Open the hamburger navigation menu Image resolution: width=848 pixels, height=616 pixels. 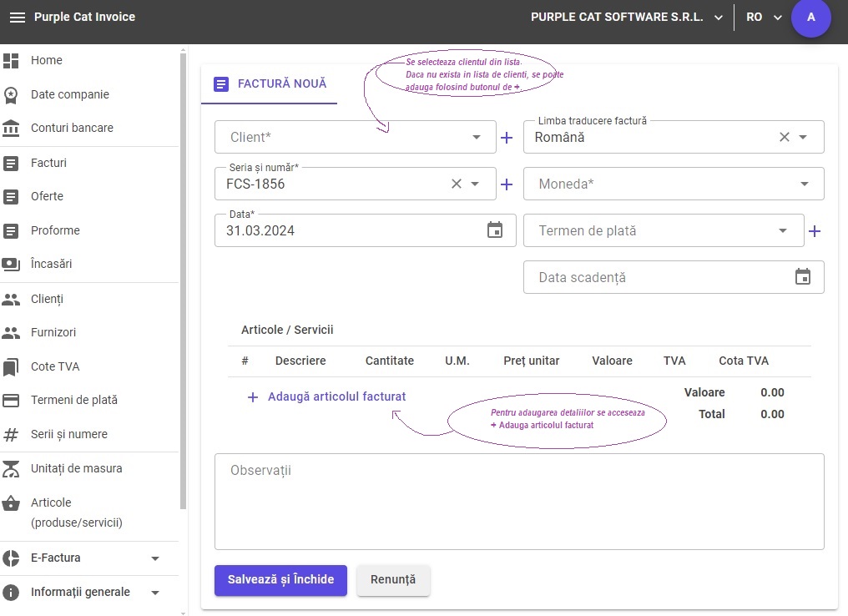pyautogui.click(x=18, y=18)
